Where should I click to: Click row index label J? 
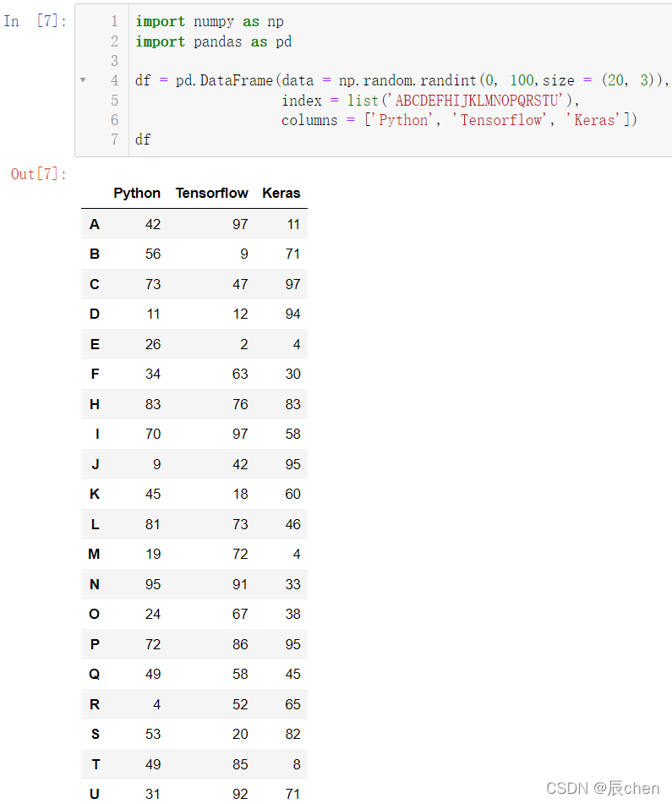point(96,464)
